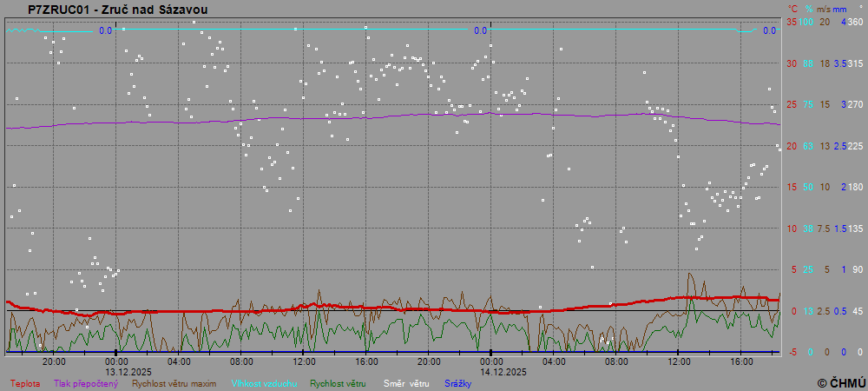The width and height of the screenshot is (868, 391).
Task: Select the 14.12.2025 date label
Action: click(x=504, y=371)
